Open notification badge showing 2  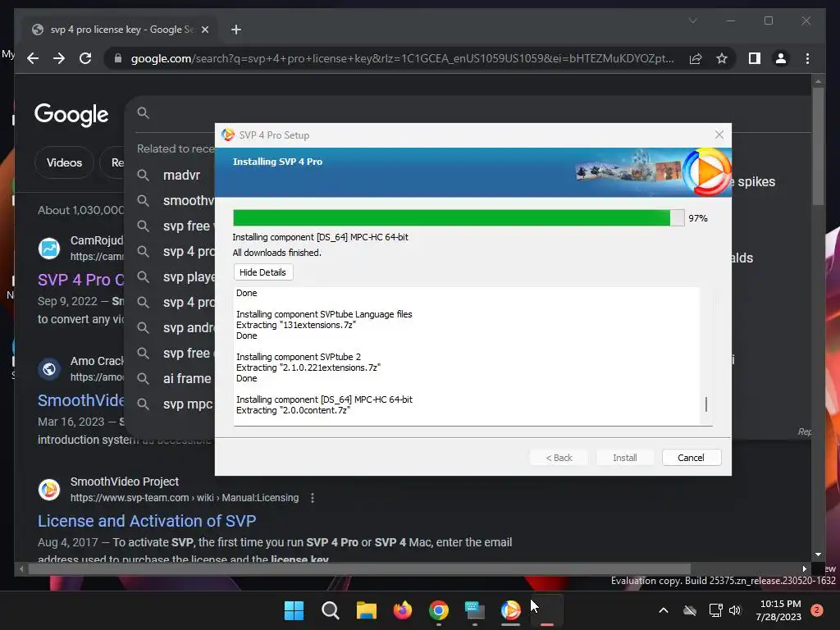point(817,610)
